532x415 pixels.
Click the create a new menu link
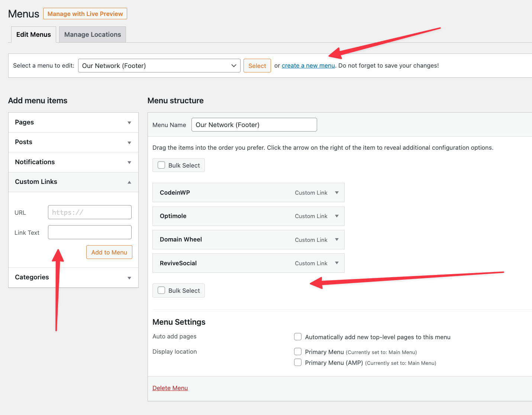coord(308,66)
